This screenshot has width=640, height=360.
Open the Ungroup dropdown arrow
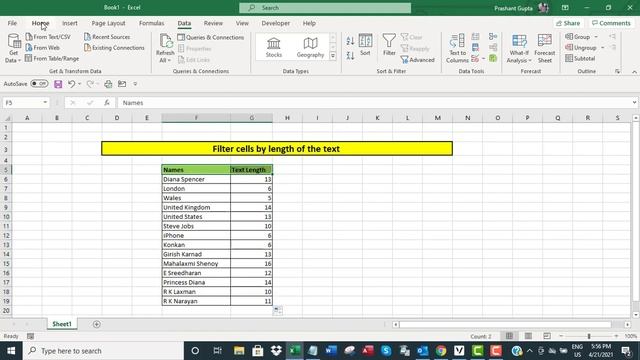tap(602, 48)
